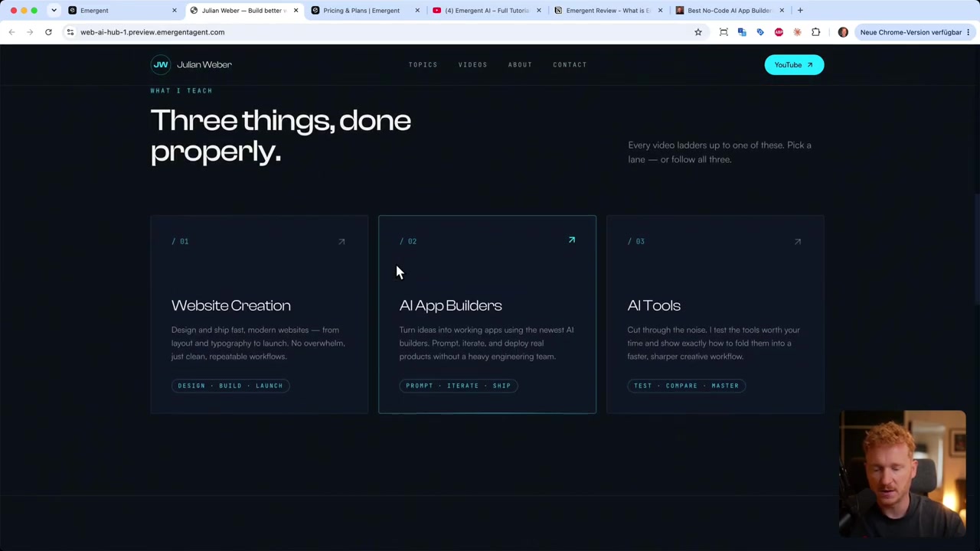Click the Julian Weber site name
Viewport: 980px width, 551px height.
pyautogui.click(x=204, y=65)
